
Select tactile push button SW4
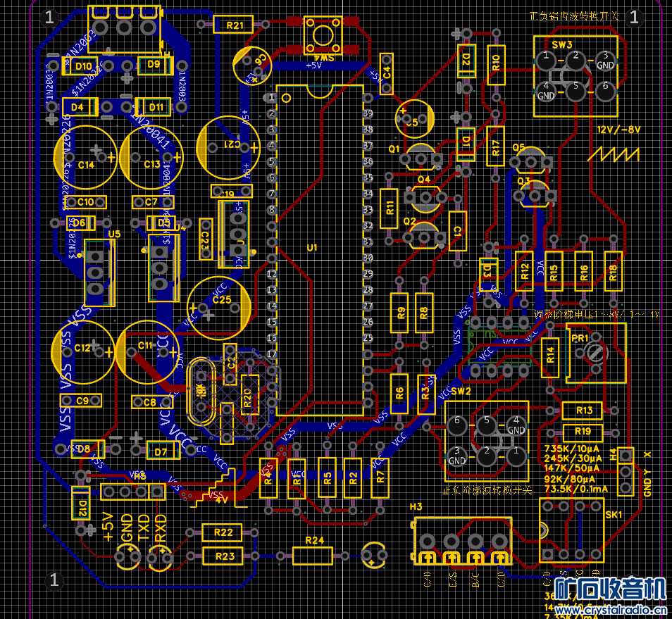point(323,35)
